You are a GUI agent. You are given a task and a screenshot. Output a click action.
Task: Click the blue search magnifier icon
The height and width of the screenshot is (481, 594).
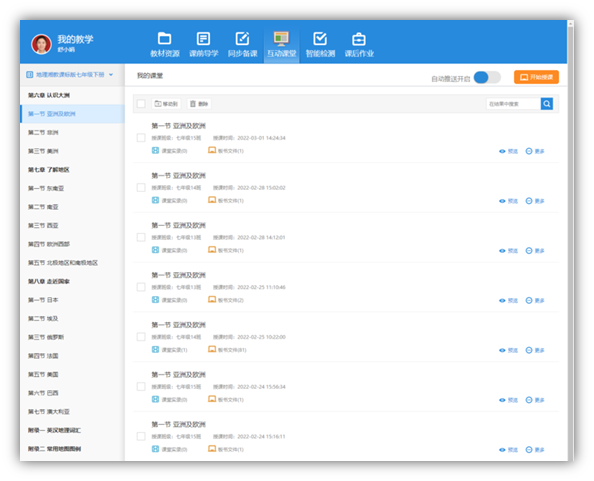(547, 104)
